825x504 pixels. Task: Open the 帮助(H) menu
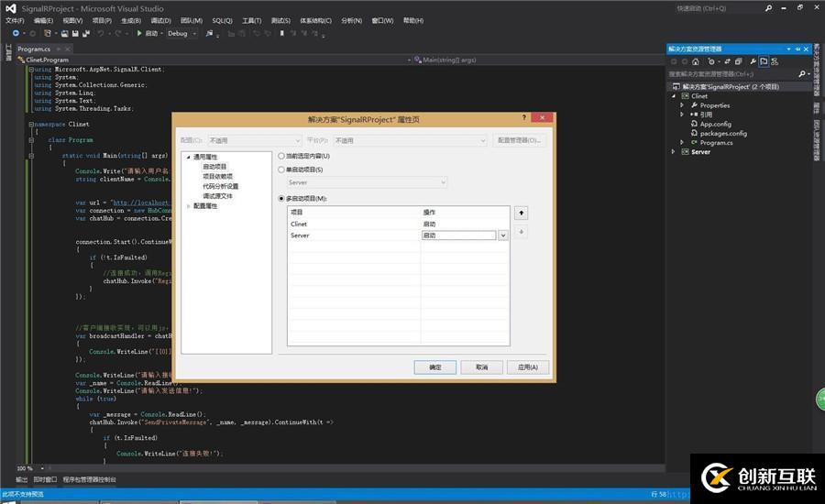[x=413, y=20]
